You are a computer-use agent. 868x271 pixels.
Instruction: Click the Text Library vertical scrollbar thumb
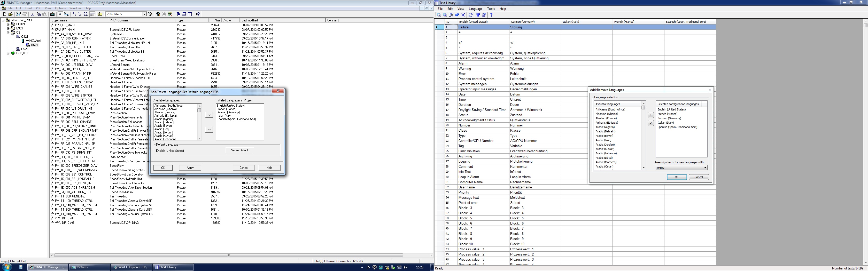click(865, 25)
